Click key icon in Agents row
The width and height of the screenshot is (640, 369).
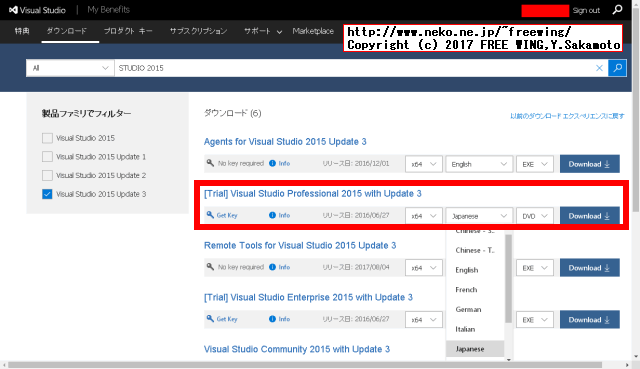(x=210, y=163)
